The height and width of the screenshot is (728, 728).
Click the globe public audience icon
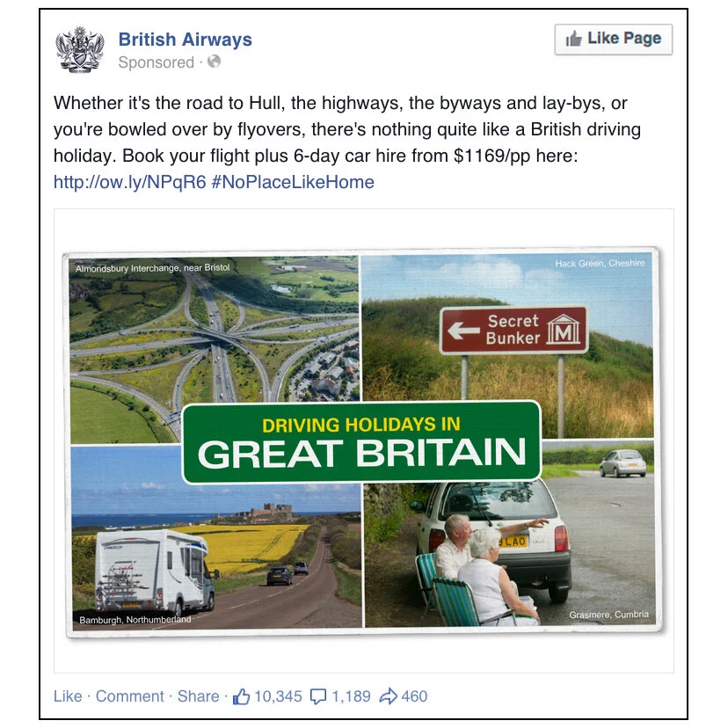214,62
